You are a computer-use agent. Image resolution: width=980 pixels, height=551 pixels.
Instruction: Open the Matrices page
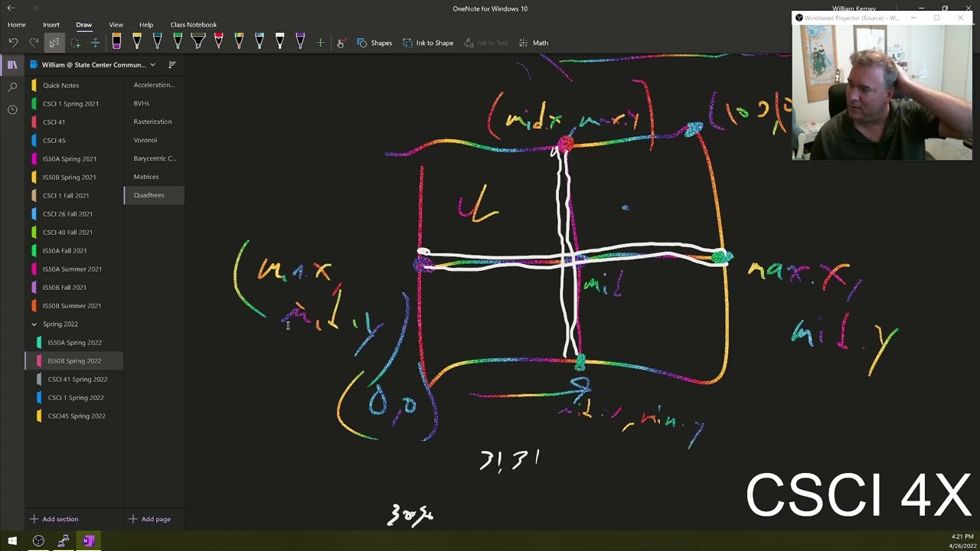[x=154, y=177]
